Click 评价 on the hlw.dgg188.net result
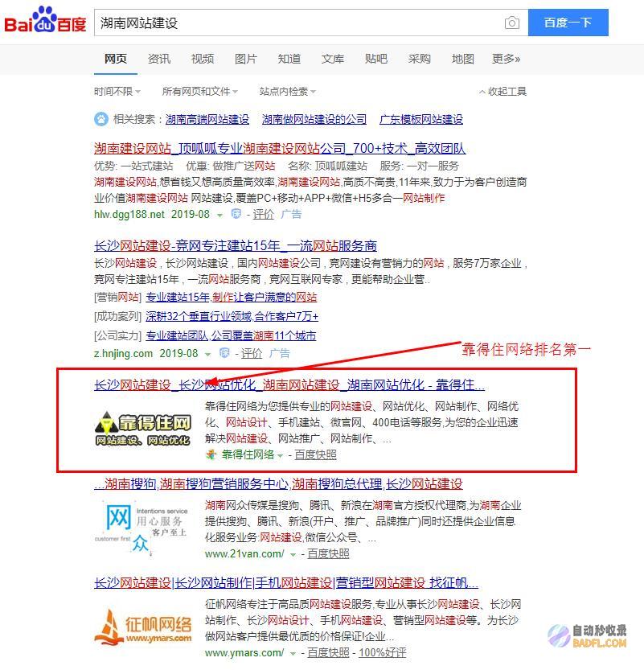The height and width of the screenshot is (670, 644). coord(263,214)
